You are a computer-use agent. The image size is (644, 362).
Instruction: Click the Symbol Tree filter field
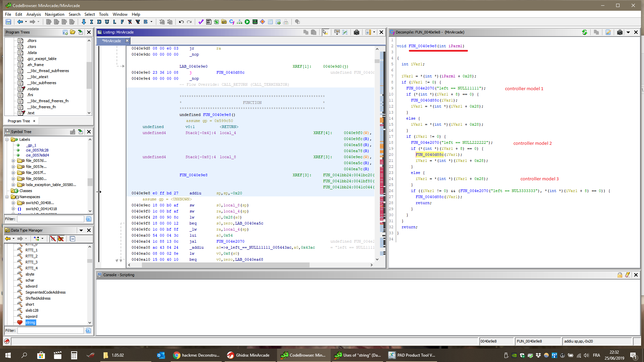point(51,219)
